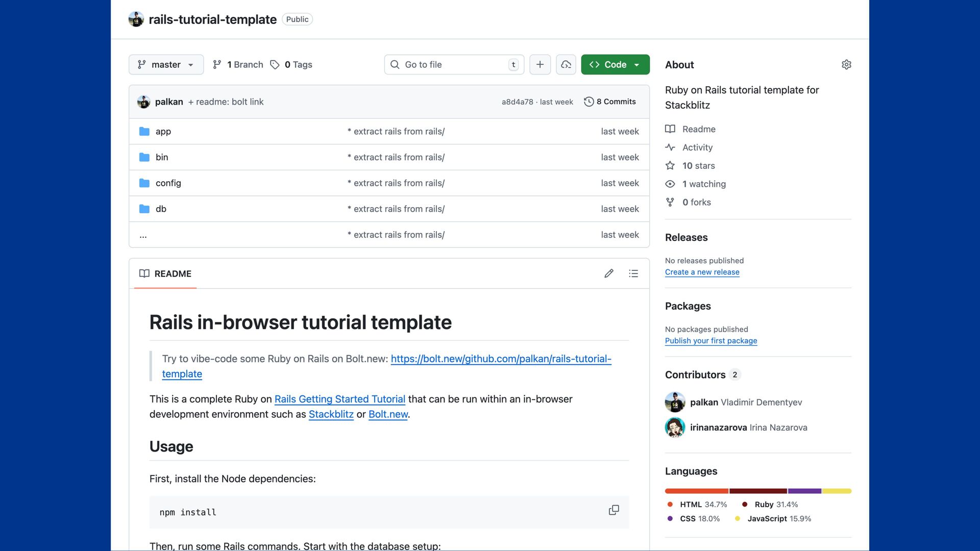Open the config folder

(x=168, y=183)
